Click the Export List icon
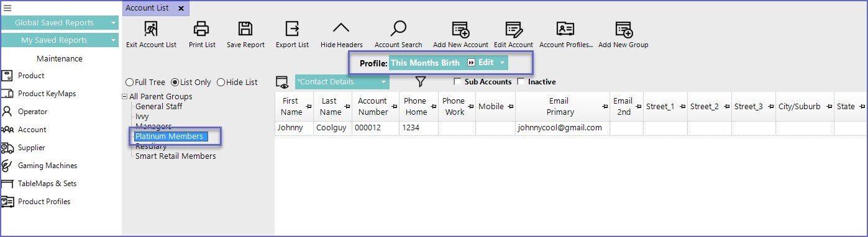868x237 pixels. 292,29
